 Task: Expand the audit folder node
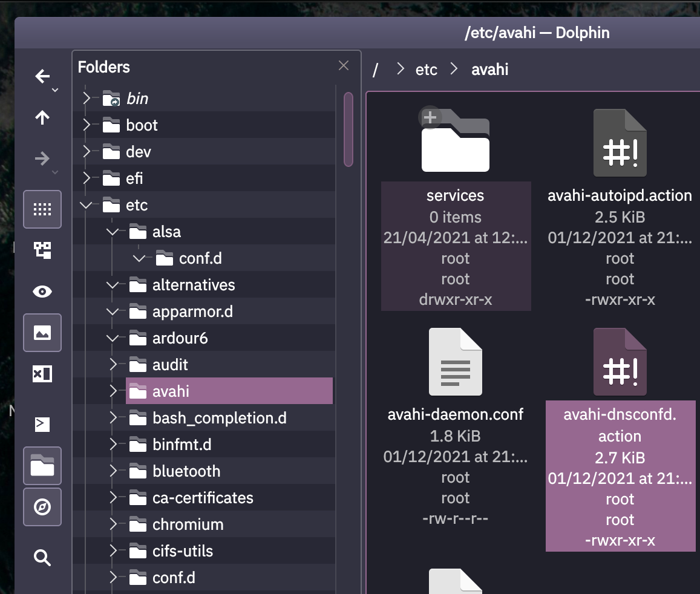[x=113, y=365]
